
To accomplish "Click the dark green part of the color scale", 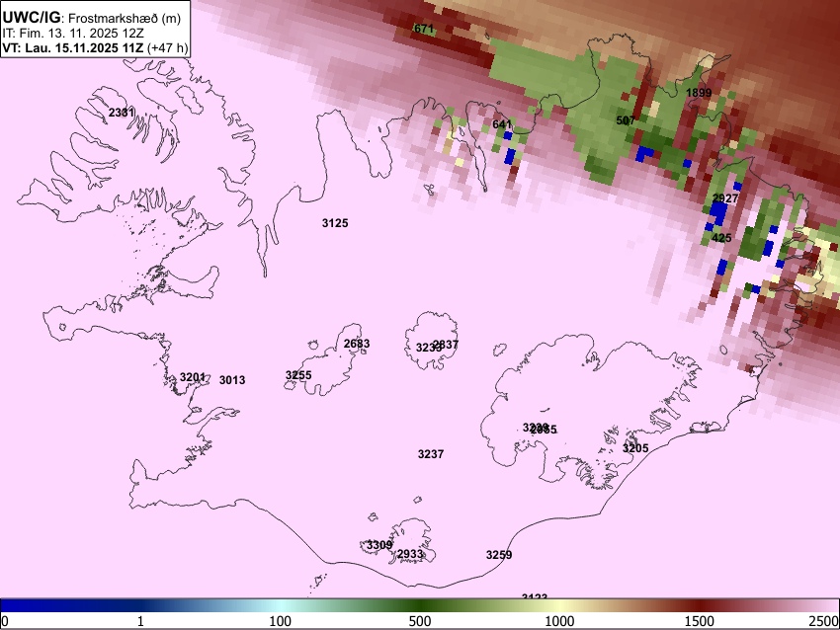I will tap(420, 605).
